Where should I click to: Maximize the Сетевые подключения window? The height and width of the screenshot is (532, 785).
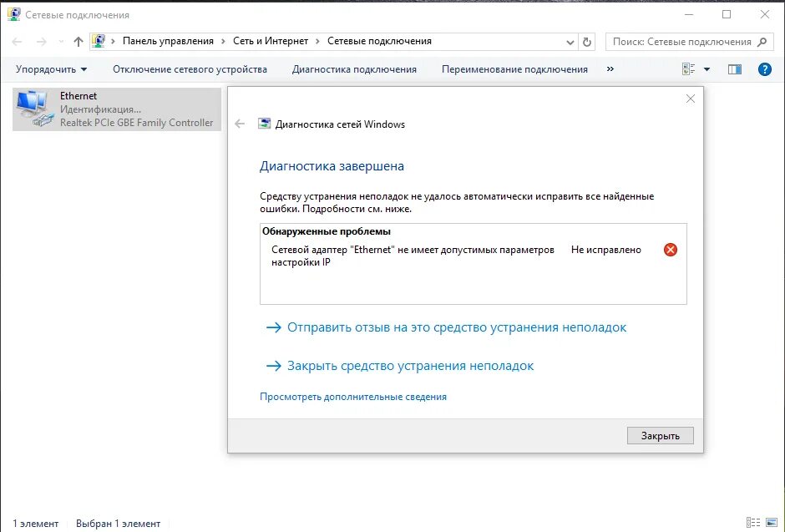coord(727,14)
